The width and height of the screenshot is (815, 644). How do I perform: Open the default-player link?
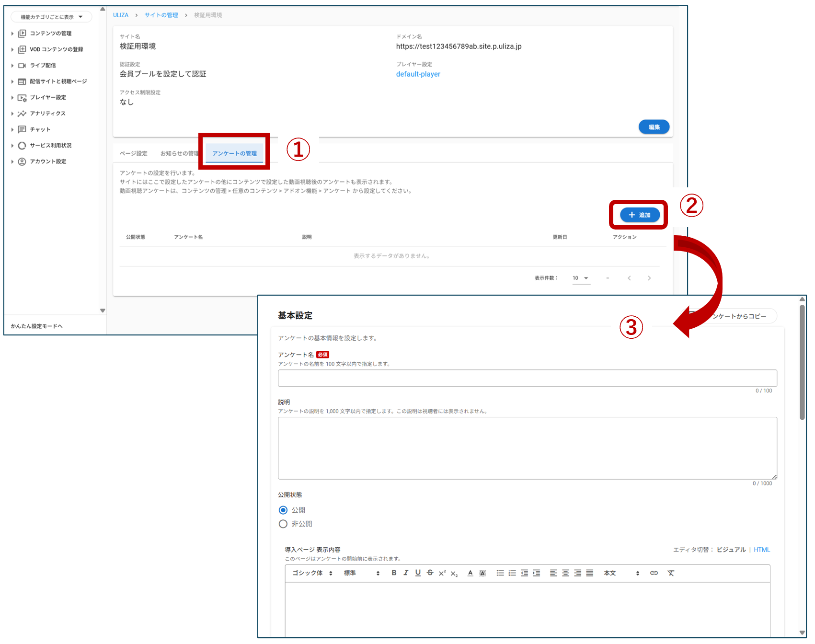tap(418, 74)
